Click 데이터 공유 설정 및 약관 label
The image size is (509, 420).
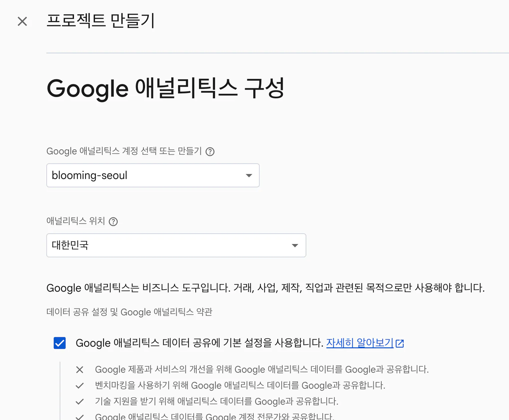point(129,312)
